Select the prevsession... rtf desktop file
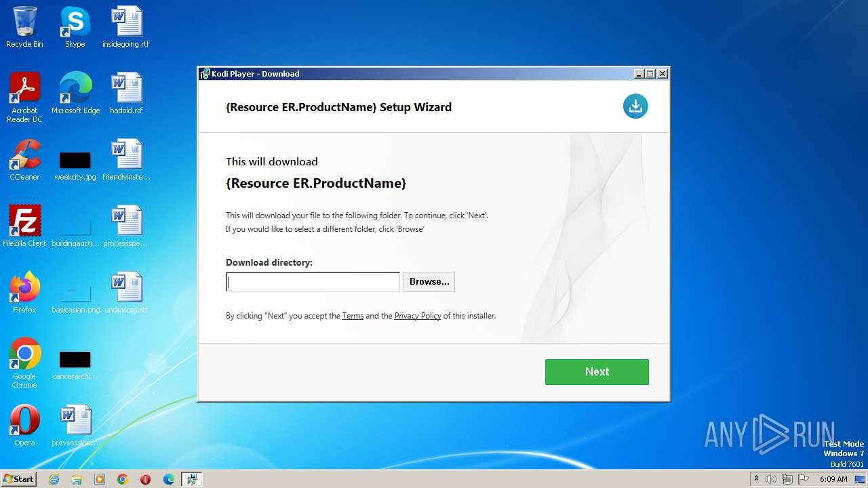This screenshot has height=488, width=868. [75, 426]
